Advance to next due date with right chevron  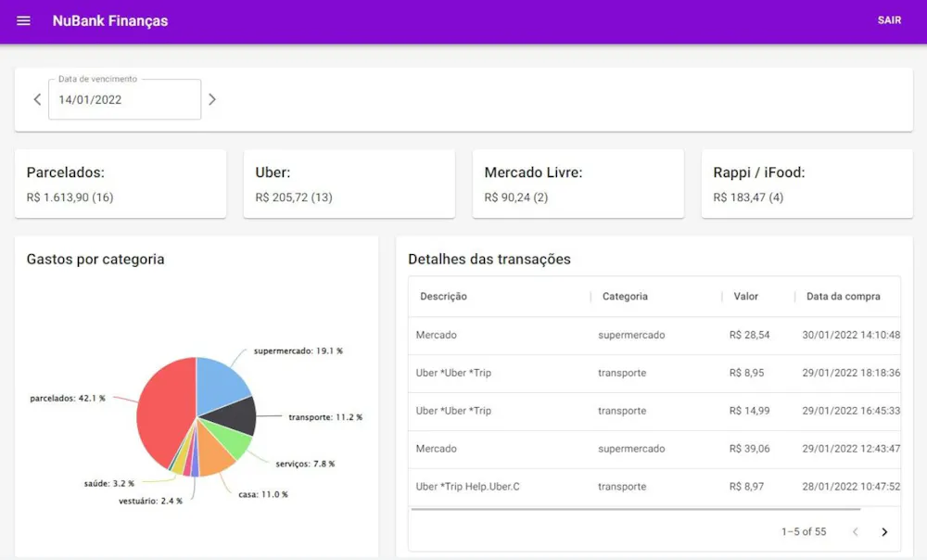coord(212,99)
